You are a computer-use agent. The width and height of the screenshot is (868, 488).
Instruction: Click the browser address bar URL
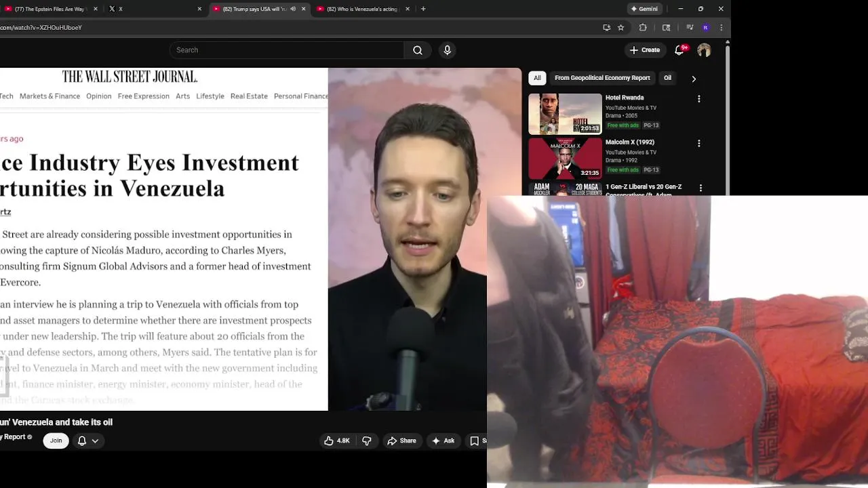tap(41, 28)
